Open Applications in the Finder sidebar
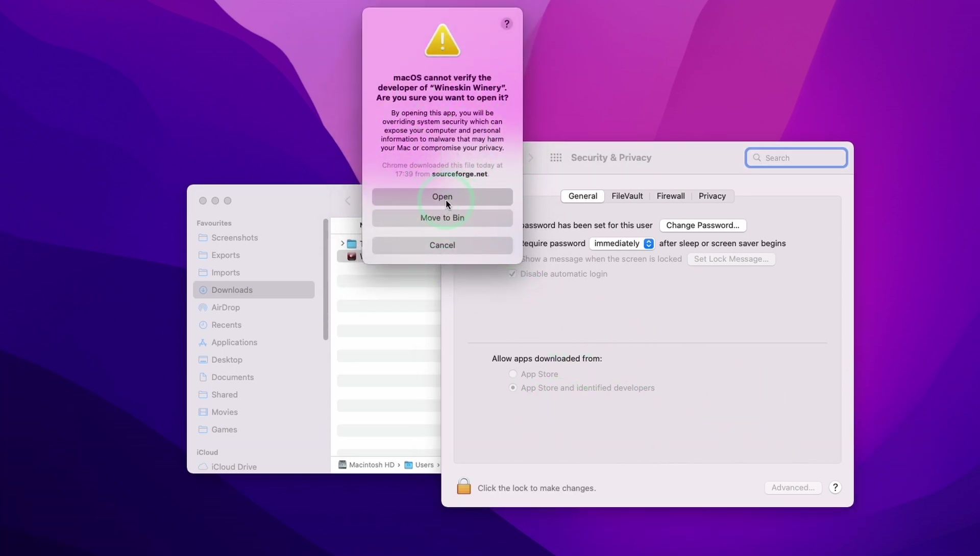Viewport: 980px width, 556px height. pos(254,342)
